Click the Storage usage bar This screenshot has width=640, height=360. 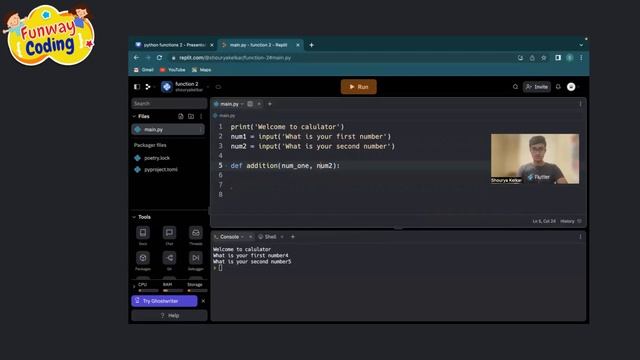point(198,291)
